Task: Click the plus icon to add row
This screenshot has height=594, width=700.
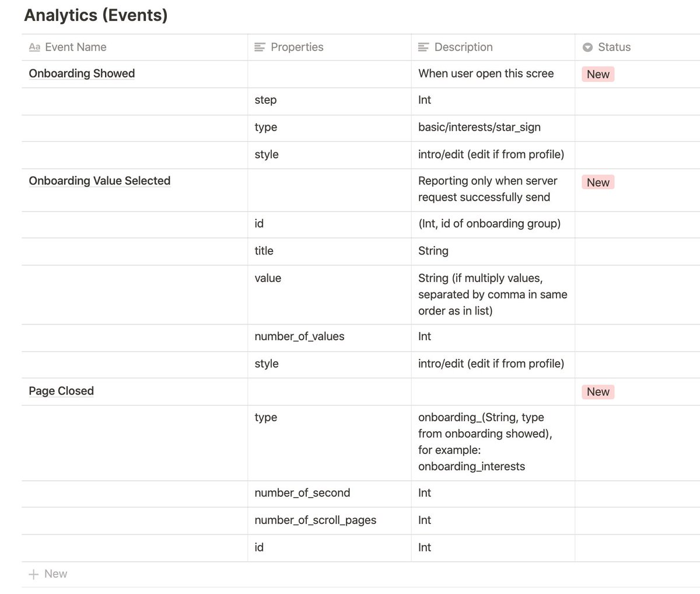Action: click(33, 574)
